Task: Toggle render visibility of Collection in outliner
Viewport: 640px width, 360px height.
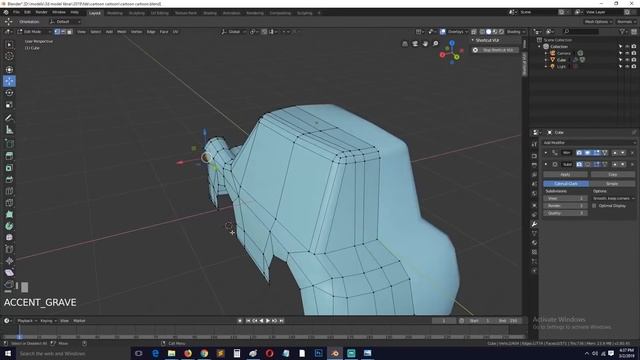Action: pos(633,47)
